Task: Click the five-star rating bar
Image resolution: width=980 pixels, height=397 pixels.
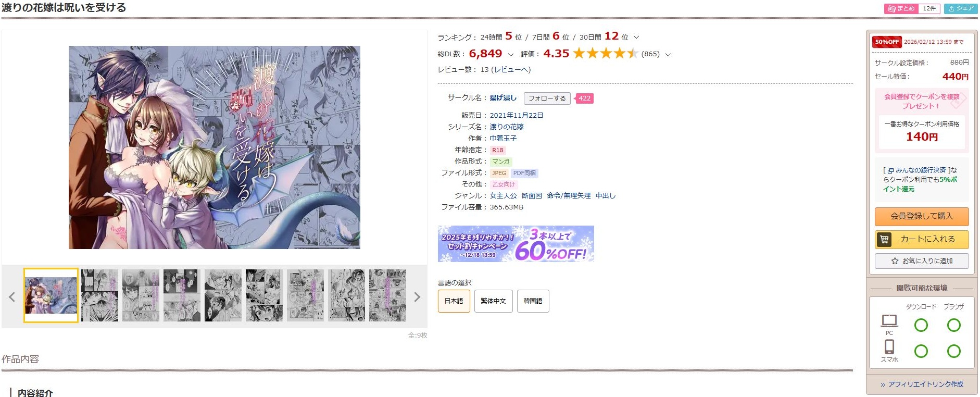Action: click(x=605, y=54)
